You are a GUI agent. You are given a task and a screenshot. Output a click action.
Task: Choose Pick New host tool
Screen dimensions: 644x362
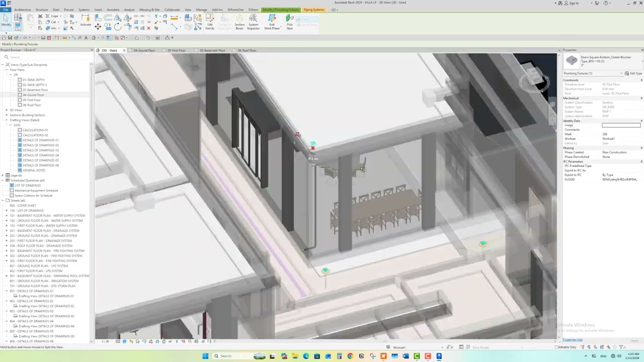click(x=290, y=22)
